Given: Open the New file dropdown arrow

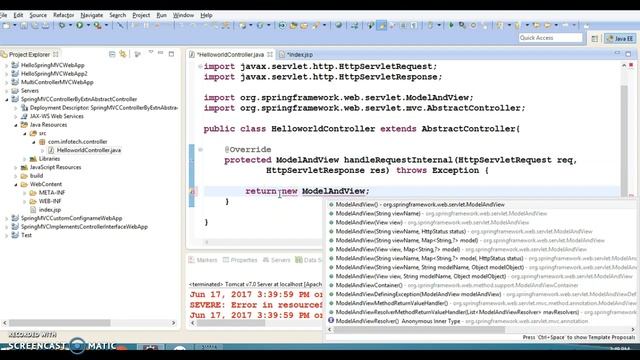Looking at the screenshot, I should [x=15, y=25].
